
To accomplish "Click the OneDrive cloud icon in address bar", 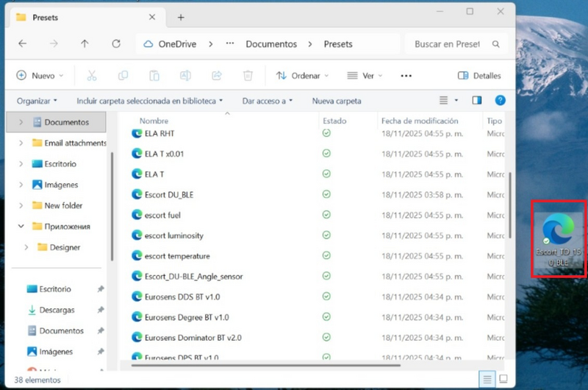I will (148, 44).
